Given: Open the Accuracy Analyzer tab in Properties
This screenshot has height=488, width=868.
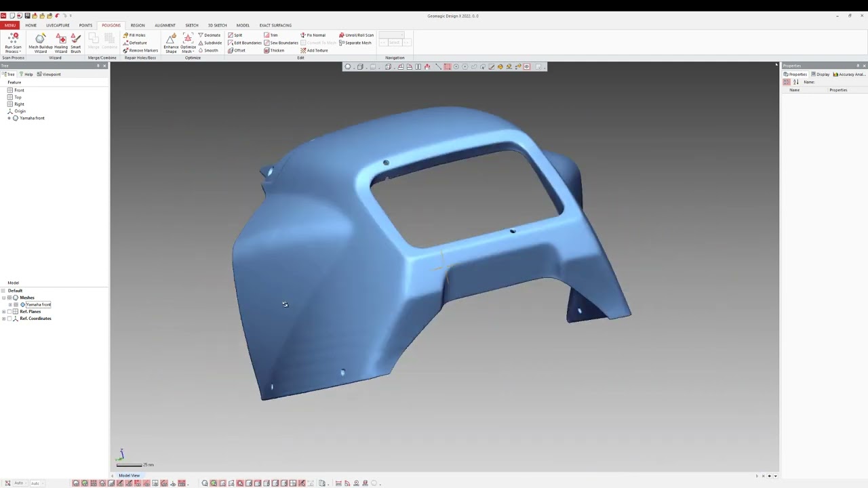Looking at the screenshot, I should tap(848, 74).
